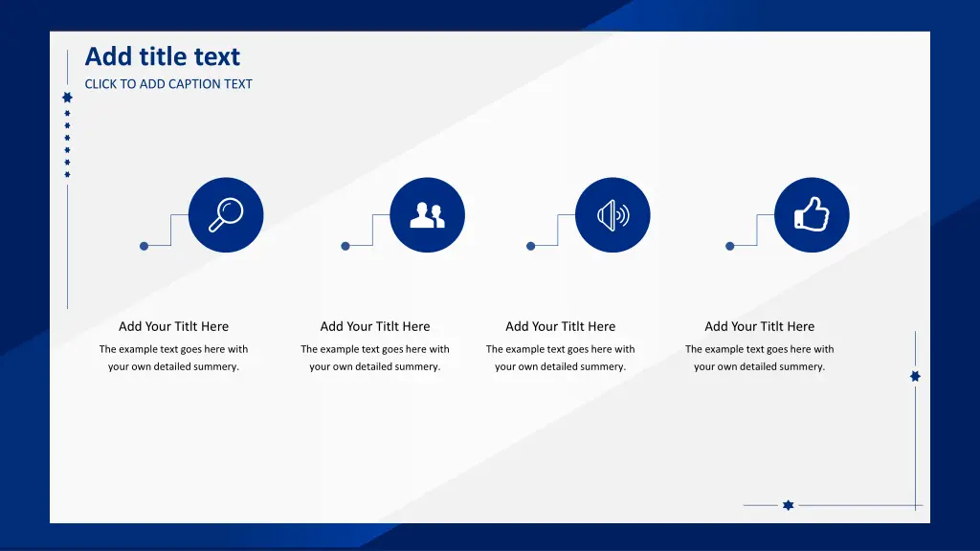This screenshot has width=980, height=551.
Task: Click the example text under the thumbs-up column
Action: [x=760, y=358]
